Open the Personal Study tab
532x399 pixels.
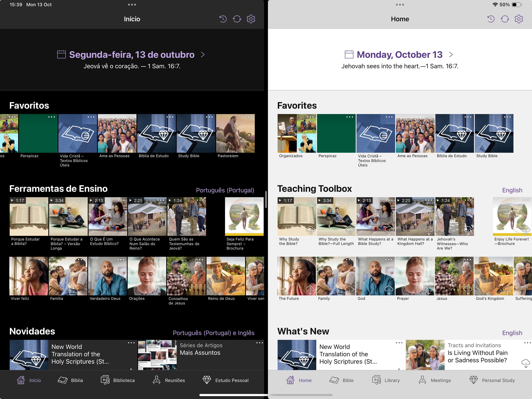pyautogui.click(x=492, y=380)
